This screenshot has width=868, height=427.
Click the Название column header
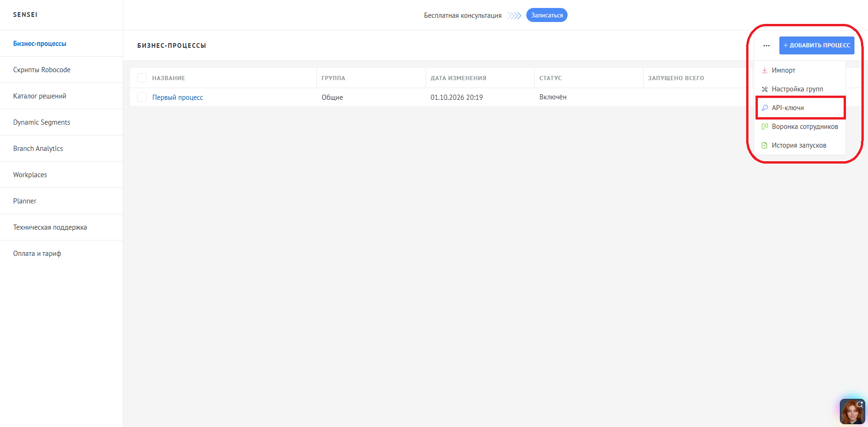(169, 78)
